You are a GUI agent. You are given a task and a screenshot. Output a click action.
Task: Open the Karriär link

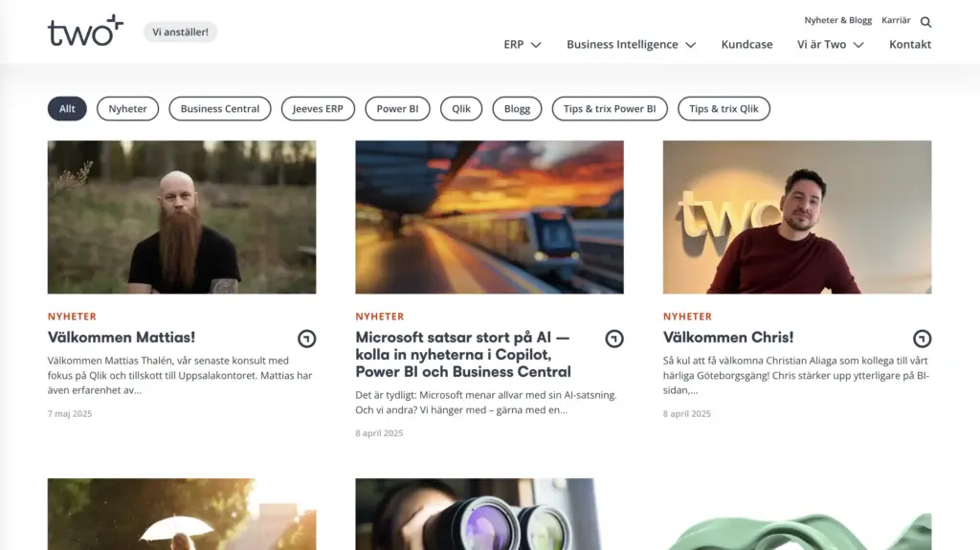coord(896,20)
